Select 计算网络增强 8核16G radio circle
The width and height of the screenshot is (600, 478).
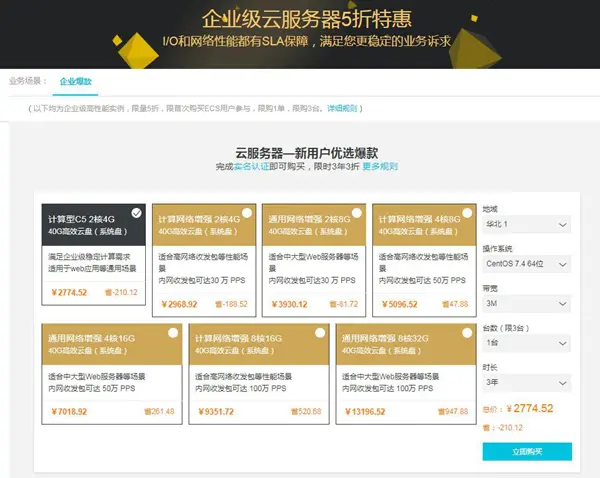tap(320, 333)
